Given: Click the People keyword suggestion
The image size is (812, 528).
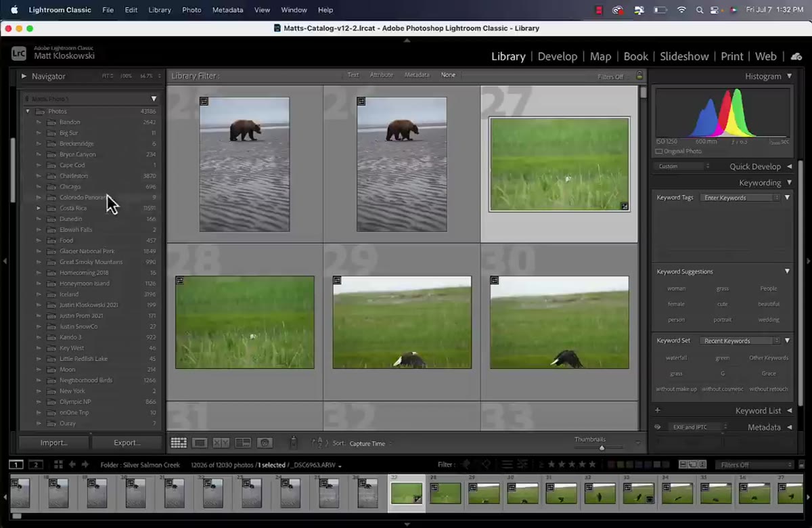Looking at the screenshot, I should point(768,289).
